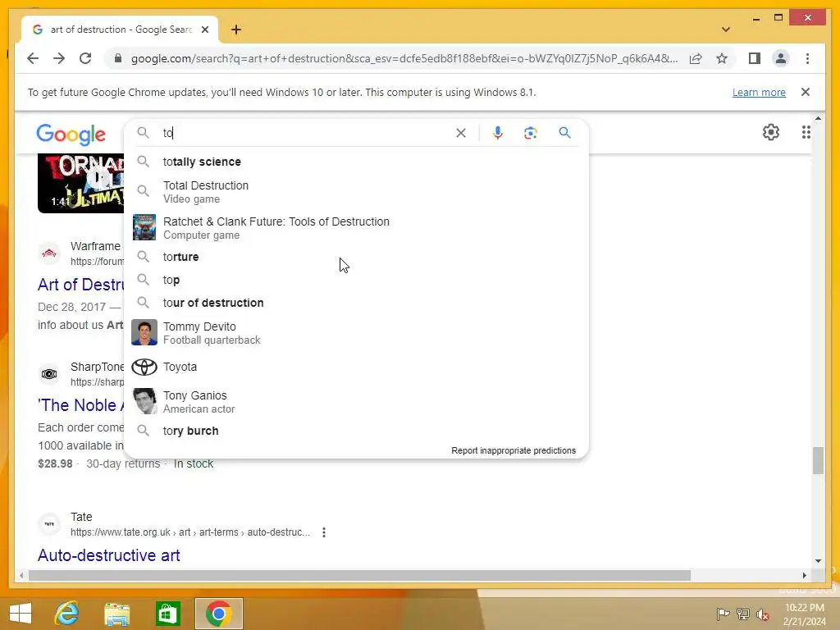Screen dimensions: 840x630
Task: Start voice search with the microphone
Action: [x=498, y=133]
